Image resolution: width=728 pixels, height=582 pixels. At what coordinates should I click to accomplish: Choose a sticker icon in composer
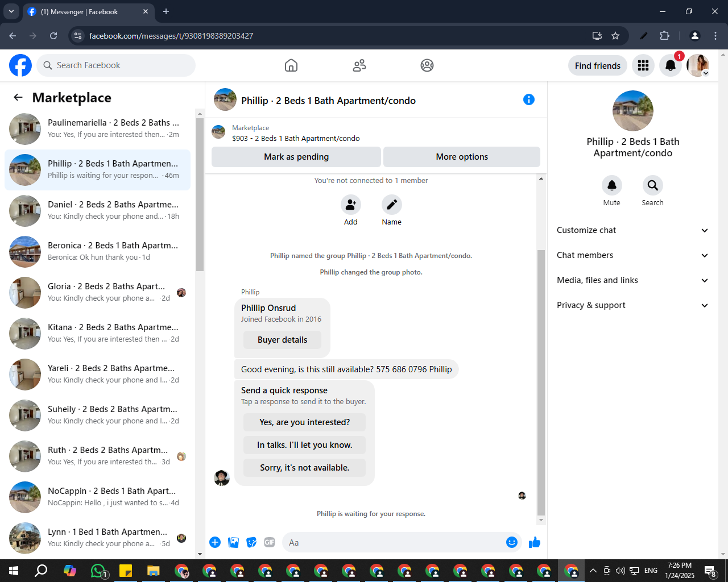click(x=251, y=542)
